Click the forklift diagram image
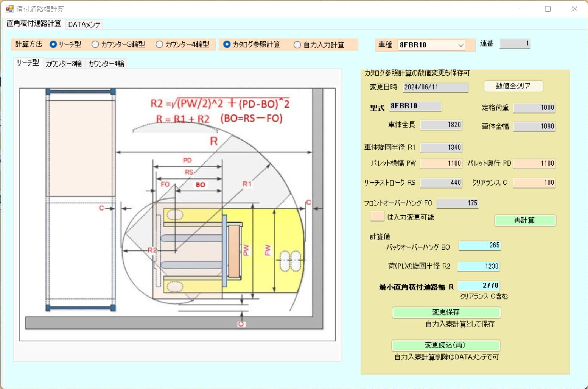The width and height of the screenshot is (588, 389). [177, 214]
